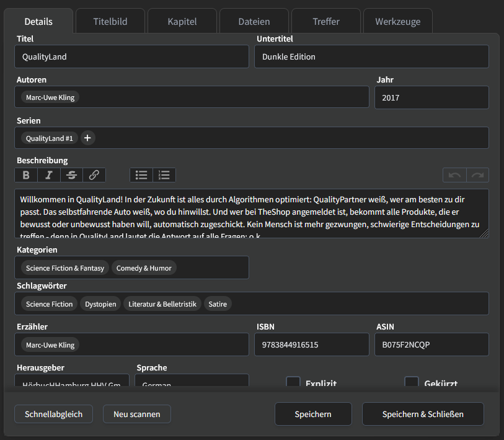Select the strikethrough formatting icon

[x=71, y=174]
